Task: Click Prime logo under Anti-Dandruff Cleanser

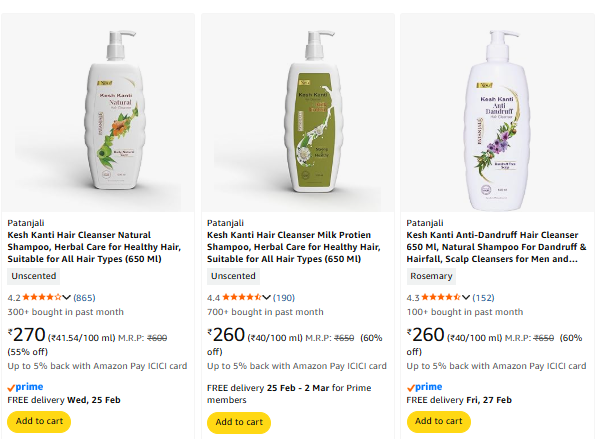Action: (x=425, y=386)
